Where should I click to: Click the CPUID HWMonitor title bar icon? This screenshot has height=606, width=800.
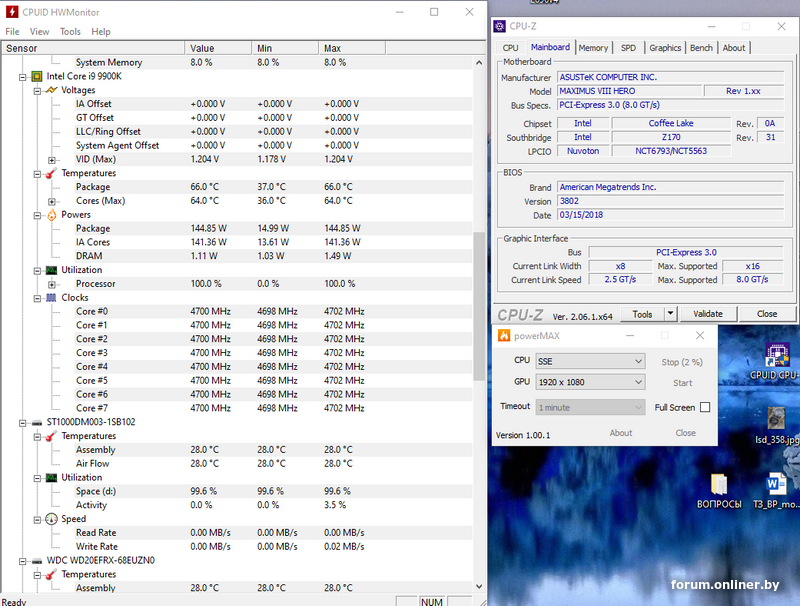click(x=12, y=12)
